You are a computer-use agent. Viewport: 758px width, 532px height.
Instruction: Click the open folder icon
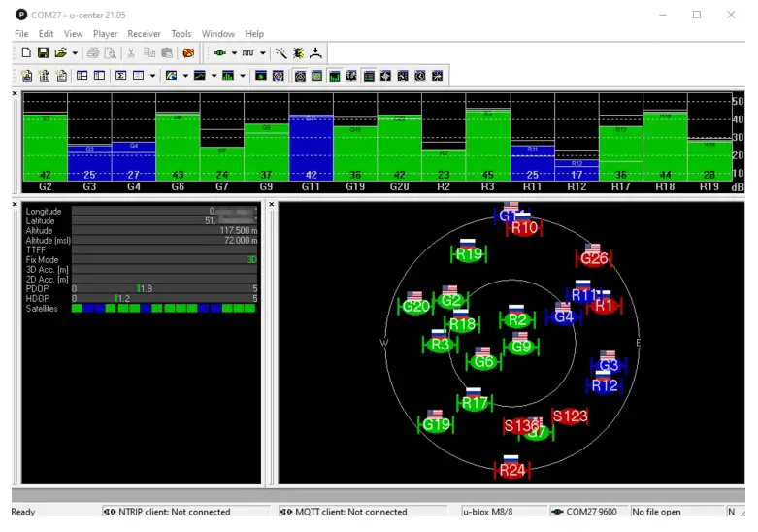point(60,52)
